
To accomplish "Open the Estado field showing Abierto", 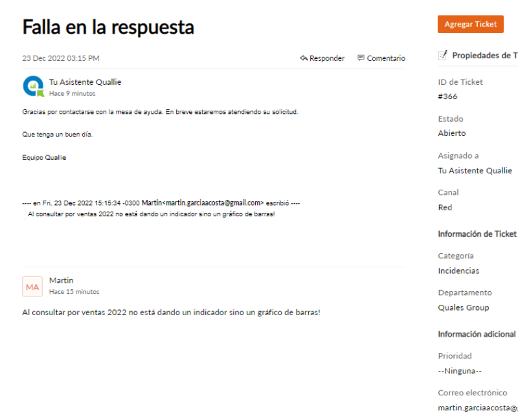I will [x=451, y=133].
